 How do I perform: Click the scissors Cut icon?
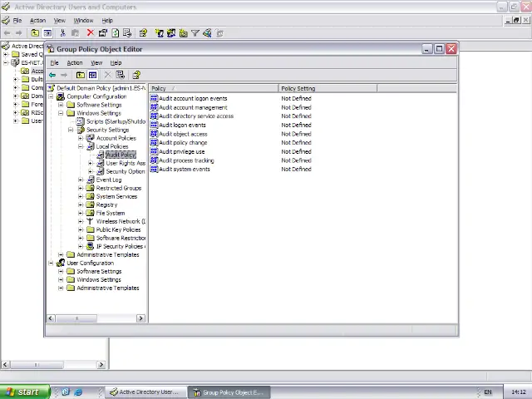[62, 33]
